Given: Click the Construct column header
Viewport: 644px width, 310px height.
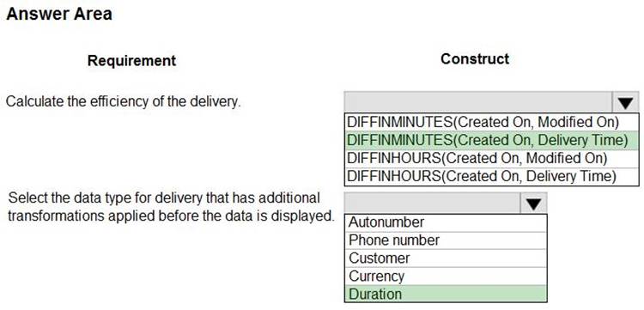Looking at the screenshot, I should click(475, 59).
